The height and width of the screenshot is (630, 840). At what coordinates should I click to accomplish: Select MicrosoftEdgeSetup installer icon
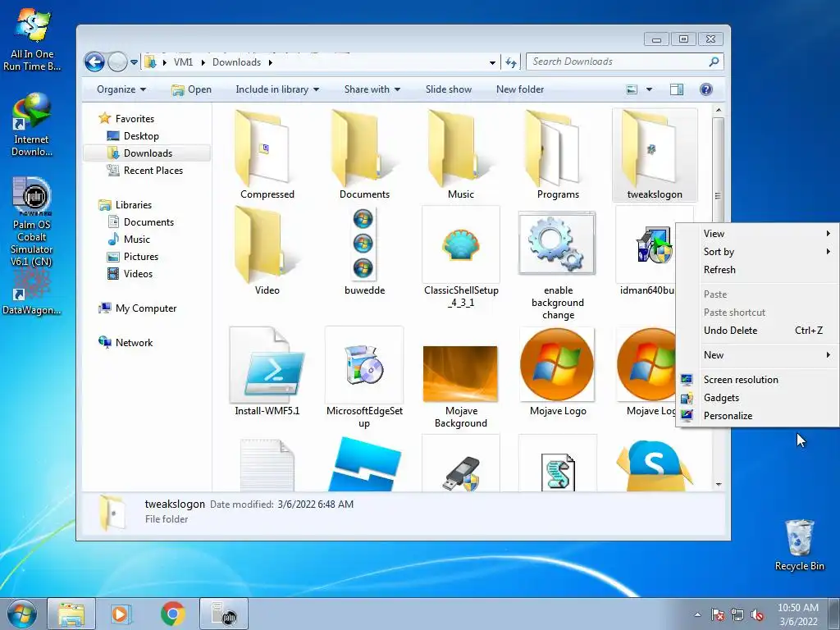(x=364, y=365)
